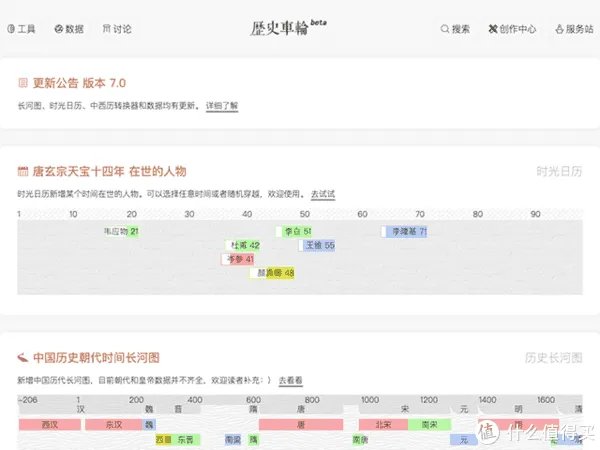Viewport: 600px width, 450px height.
Task: Click age 50 on the age scale
Action: 305,214
